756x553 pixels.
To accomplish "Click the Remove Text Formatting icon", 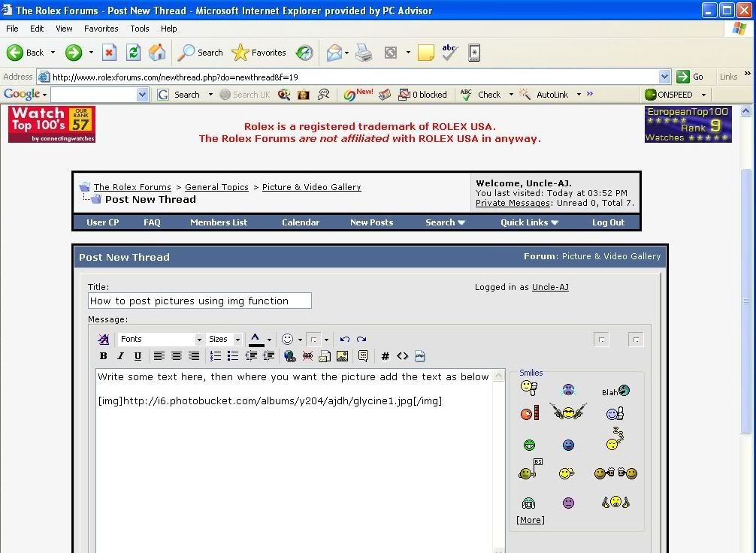I will click(x=103, y=340).
